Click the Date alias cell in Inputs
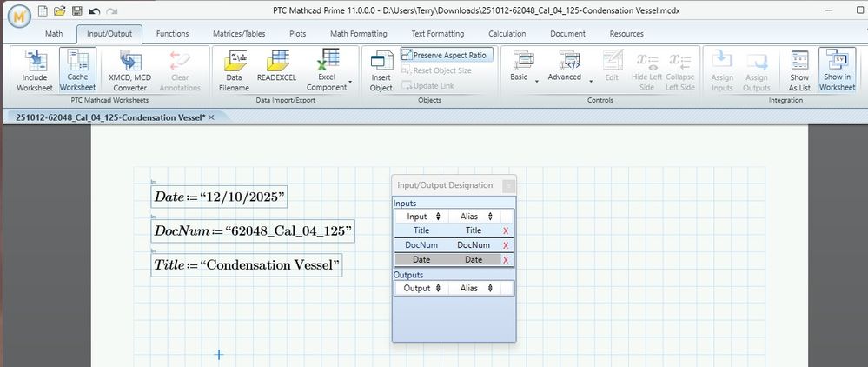Viewport: 868px width, 367px height. click(474, 259)
